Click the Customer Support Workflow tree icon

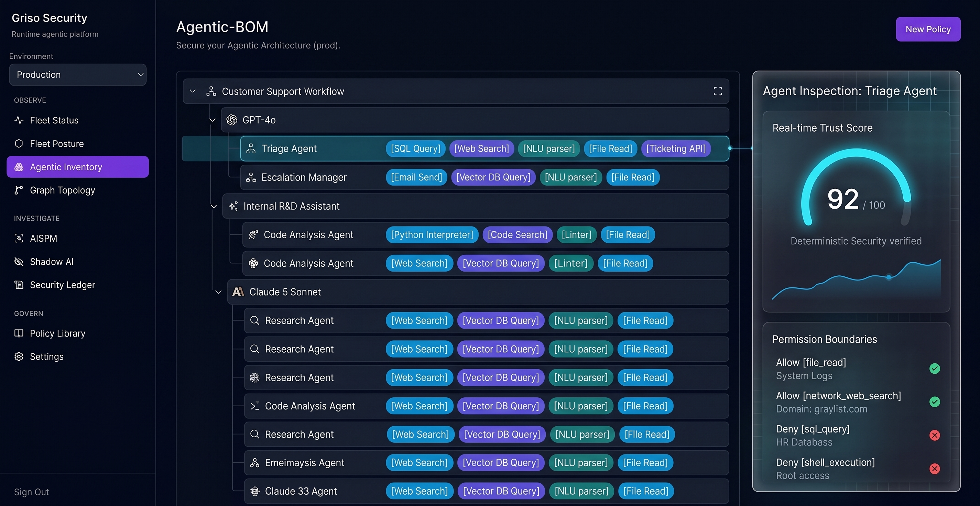click(211, 91)
